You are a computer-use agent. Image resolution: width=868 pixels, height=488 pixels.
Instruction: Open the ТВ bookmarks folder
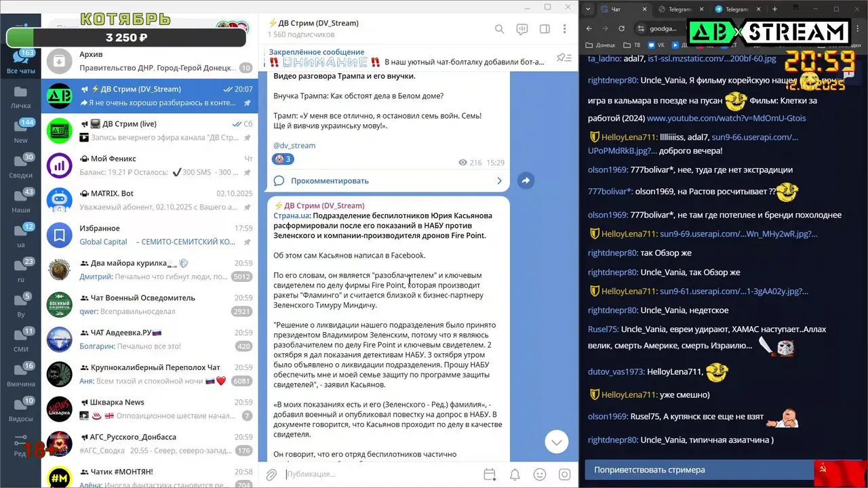coord(631,45)
